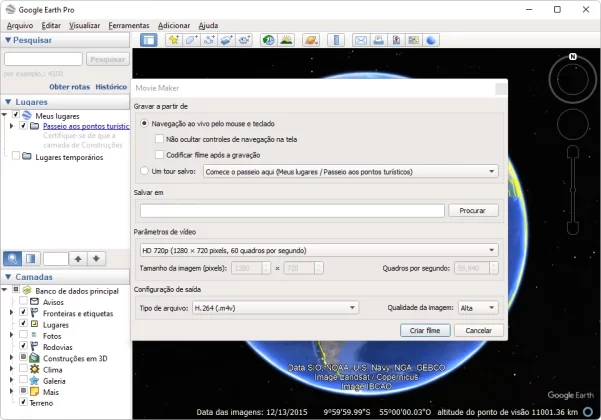Click the email envelope toolbar icon
Image resolution: width=601 pixels, height=420 pixels.
point(361,40)
